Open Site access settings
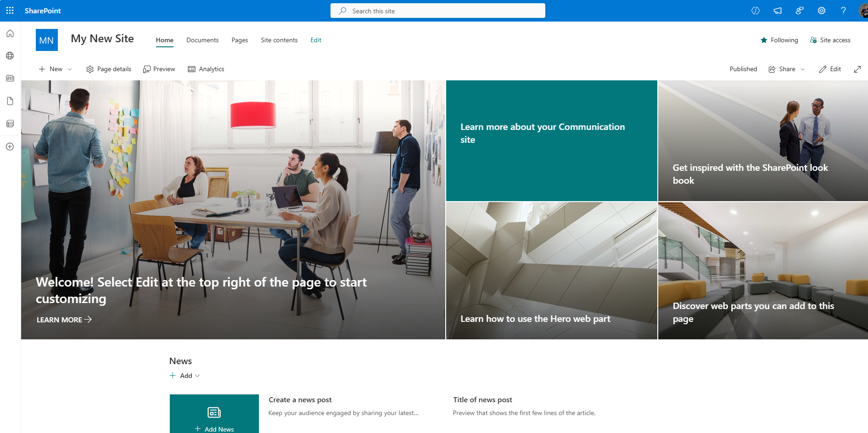This screenshot has width=868, height=433. (830, 40)
